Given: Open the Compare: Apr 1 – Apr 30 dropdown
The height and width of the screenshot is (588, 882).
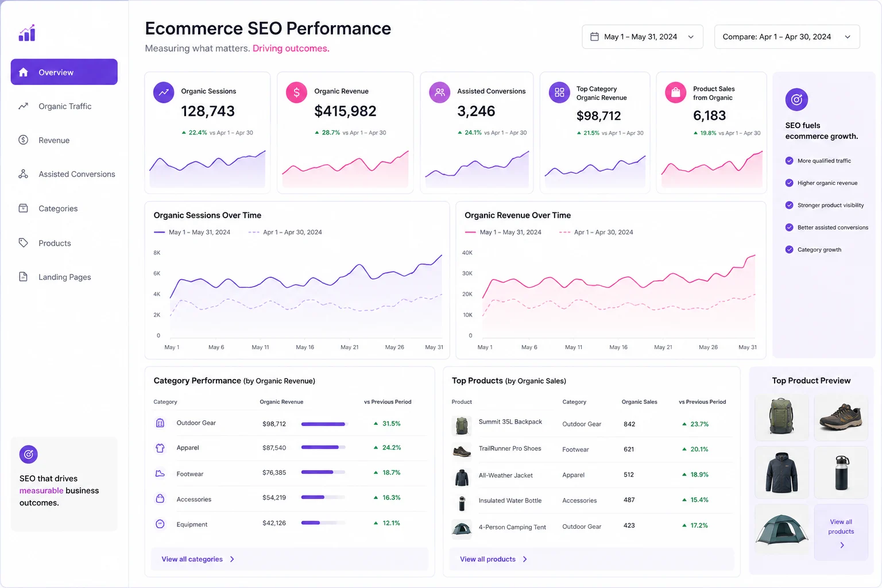Looking at the screenshot, I should pyautogui.click(x=787, y=37).
